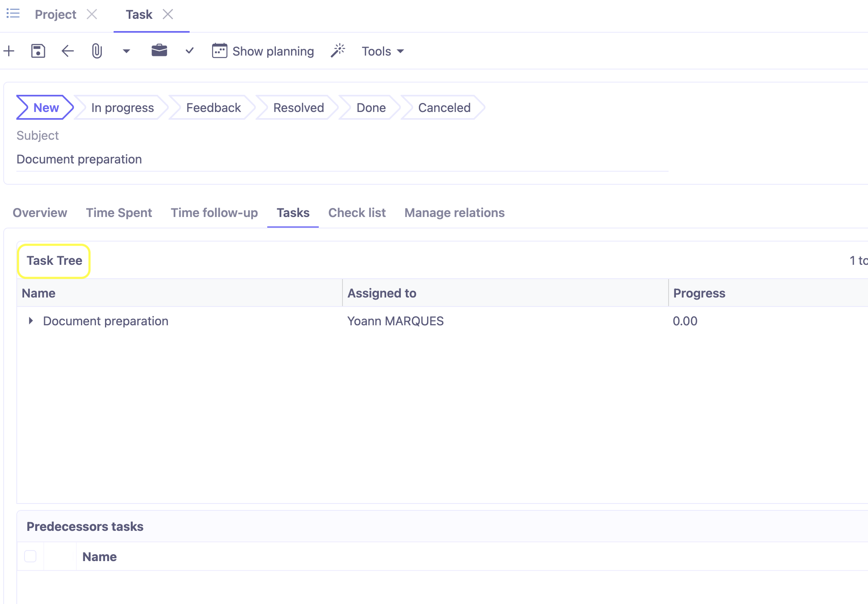
Task: Attach a file with the paperclip icon
Action: 96,51
